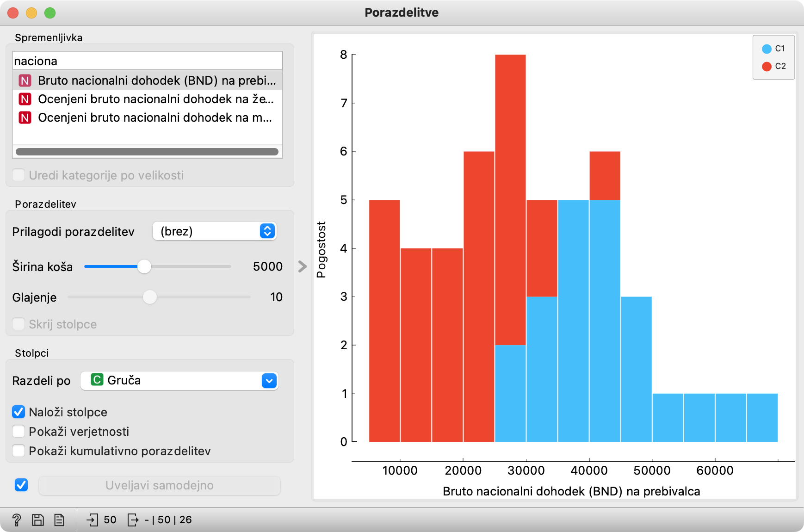The image size is (804, 532).
Task: Click the x-axis tick label 30000
Action: pos(526,470)
